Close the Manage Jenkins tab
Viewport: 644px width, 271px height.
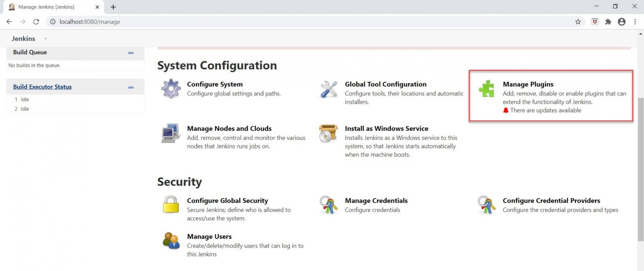click(x=97, y=7)
